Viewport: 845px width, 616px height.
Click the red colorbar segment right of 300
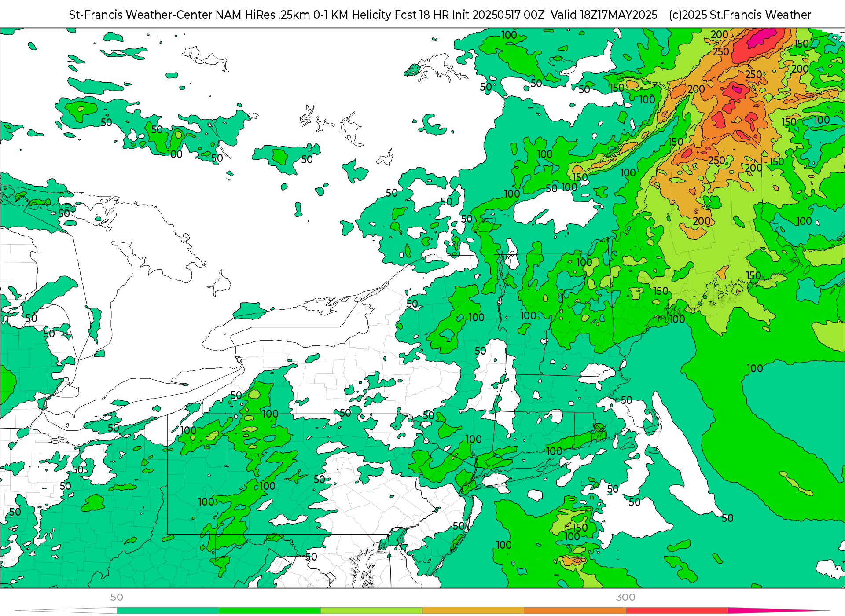point(677,611)
